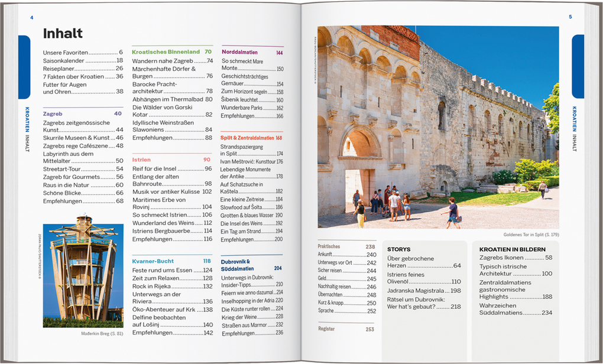Select the 'Saisonkalender' contents entry
This screenshot has height=364, width=603.
83,60
